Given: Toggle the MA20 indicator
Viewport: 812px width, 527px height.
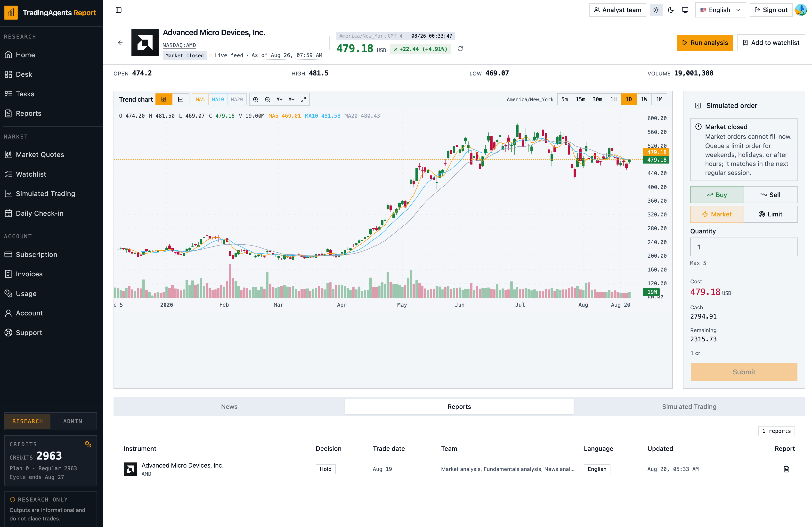Looking at the screenshot, I should [x=237, y=99].
